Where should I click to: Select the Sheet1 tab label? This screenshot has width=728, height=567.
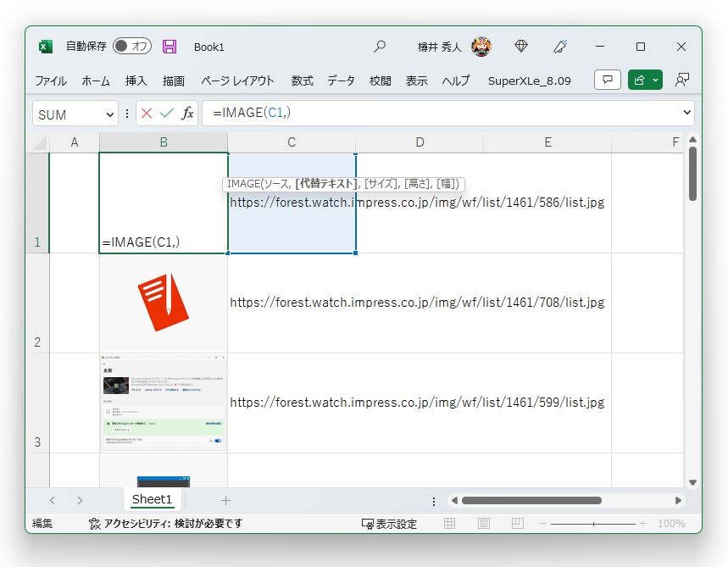click(x=152, y=499)
